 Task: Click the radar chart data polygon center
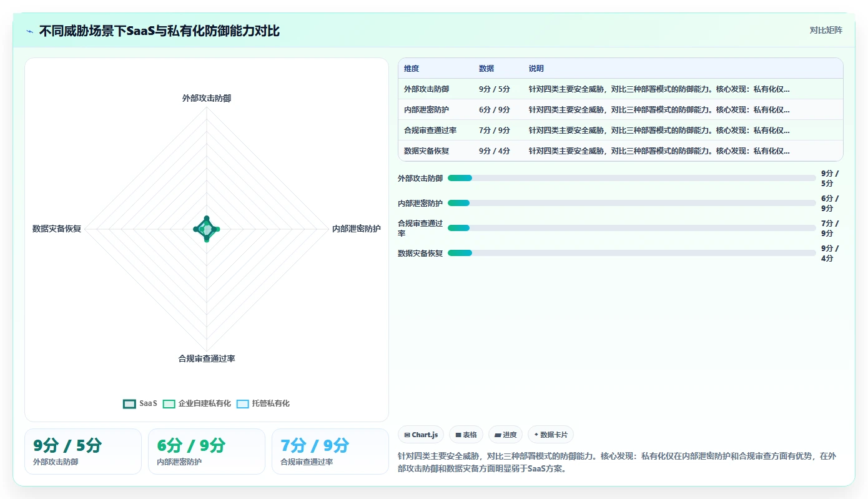(207, 229)
